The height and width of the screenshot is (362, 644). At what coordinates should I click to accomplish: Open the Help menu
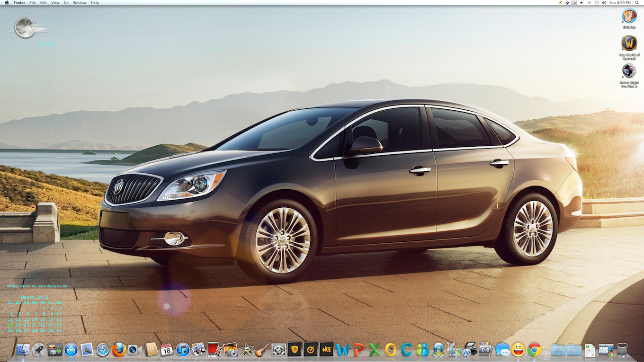click(x=95, y=3)
